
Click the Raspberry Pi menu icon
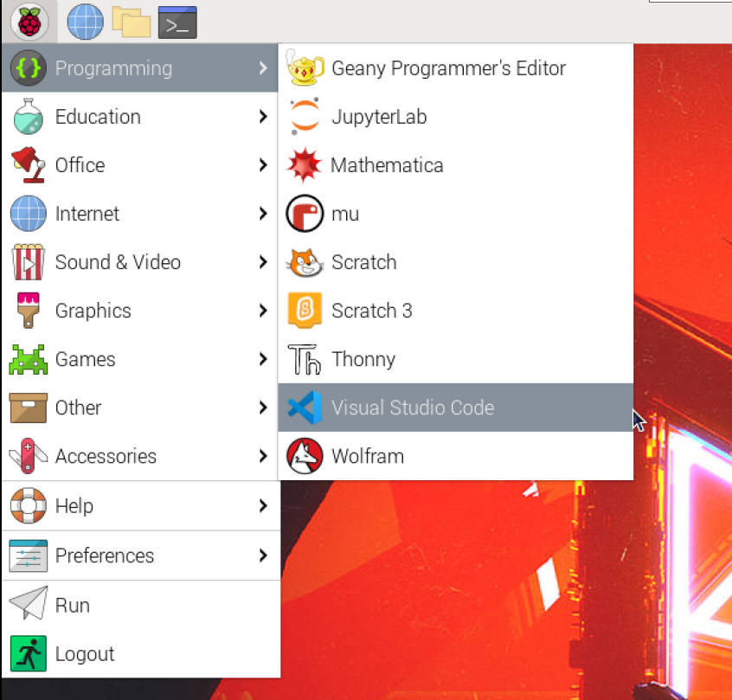point(28,22)
